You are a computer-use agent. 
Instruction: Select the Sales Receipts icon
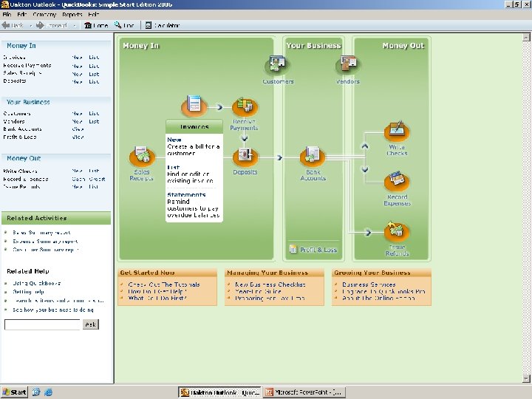pos(142,156)
